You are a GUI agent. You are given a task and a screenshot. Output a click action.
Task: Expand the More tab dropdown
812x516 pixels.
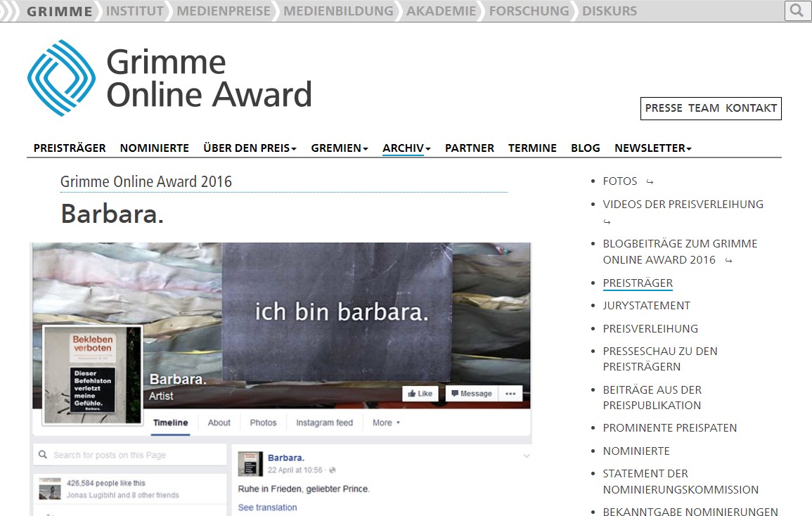[387, 423]
